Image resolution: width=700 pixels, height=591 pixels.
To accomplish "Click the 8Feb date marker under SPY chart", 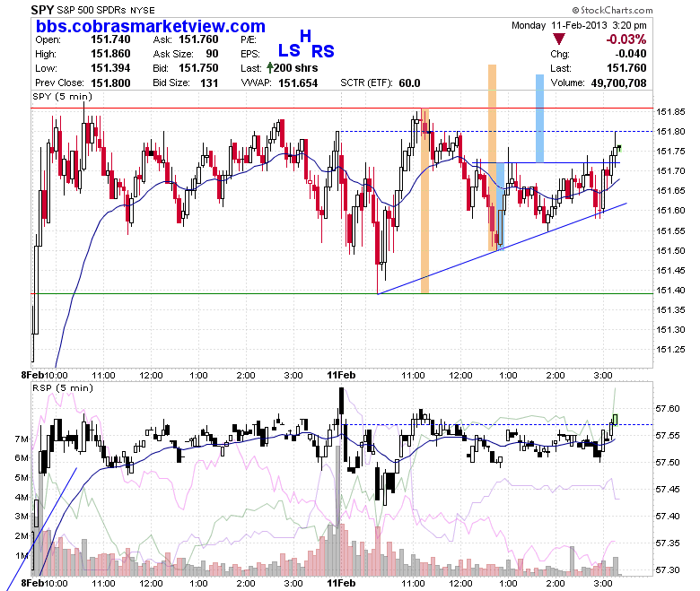I will coord(32,375).
